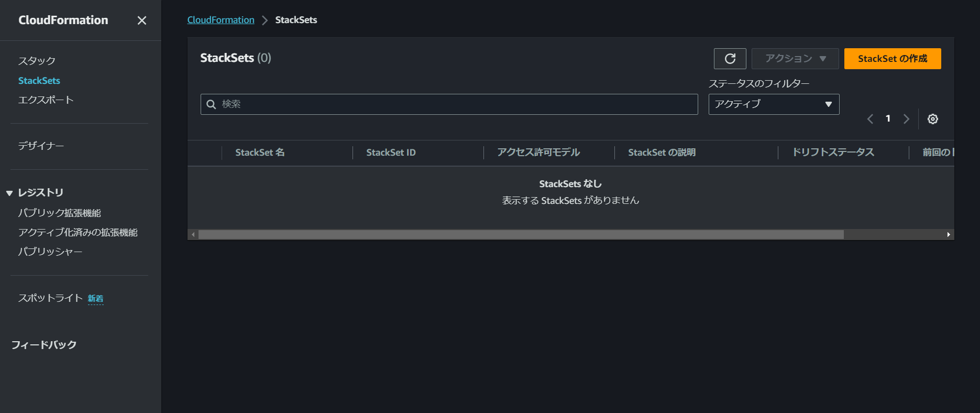This screenshot has width=980, height=413.
Task: Sort by StackSet 名 column header
Action: click(x=260, y=153)
